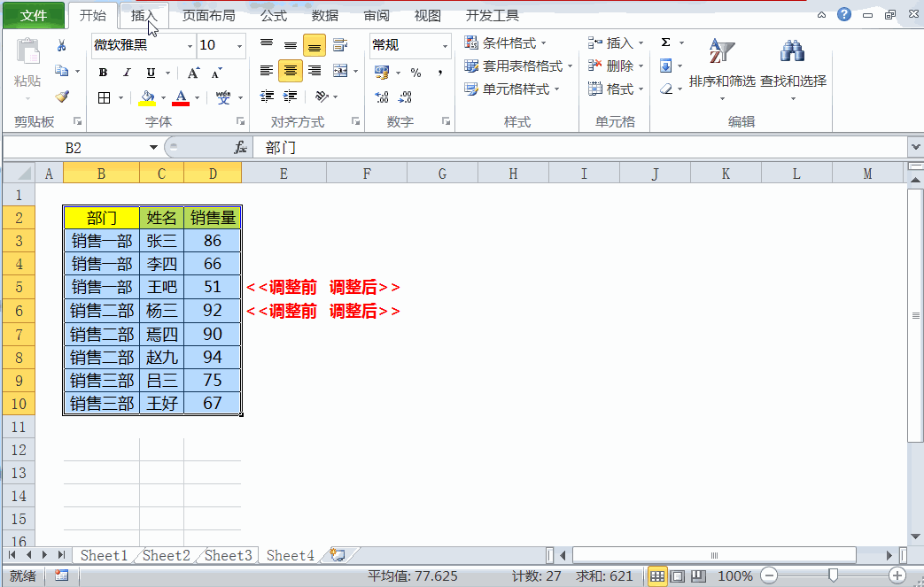Viewport: 924px width, 587px height.
Task: Click 插入 cells button
Action: (615, 43)
